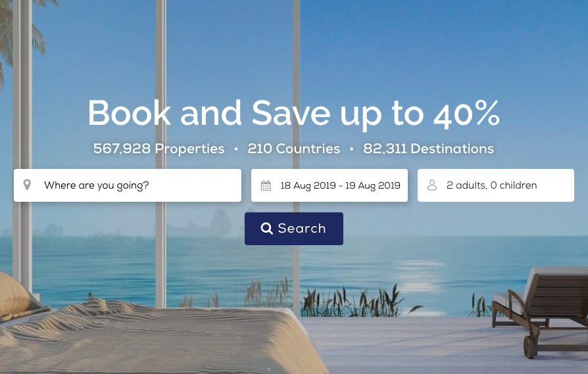588x374 pixels.
Task: Click the bullet between Countries and Destinations
Action: pos(351,149)
